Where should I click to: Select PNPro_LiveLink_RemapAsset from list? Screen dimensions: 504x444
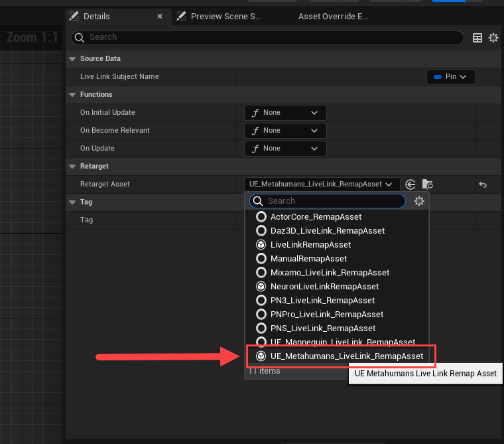337,315
